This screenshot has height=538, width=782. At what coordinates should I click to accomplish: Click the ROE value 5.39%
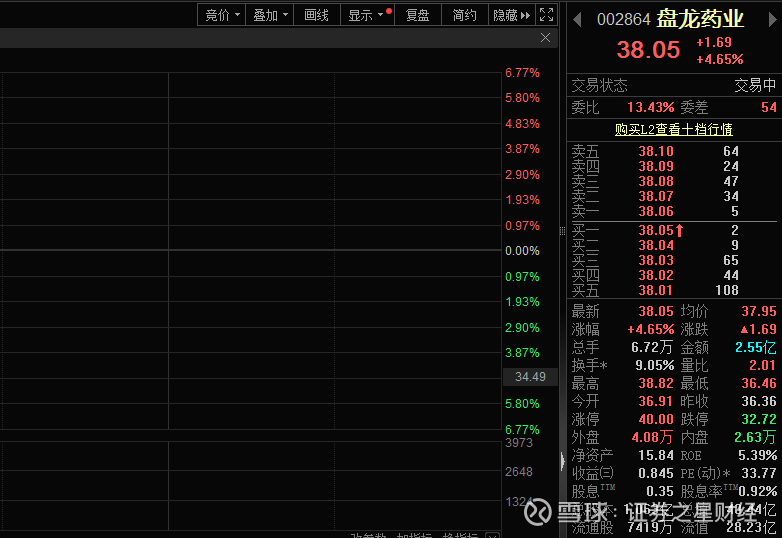[x=758, y=455]
